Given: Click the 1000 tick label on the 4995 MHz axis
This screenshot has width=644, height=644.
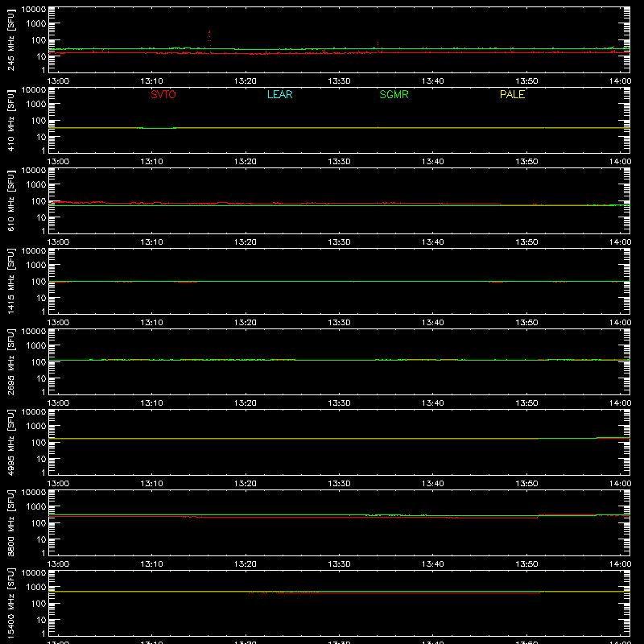Looking at the screenshot, I should click(36, 427).
